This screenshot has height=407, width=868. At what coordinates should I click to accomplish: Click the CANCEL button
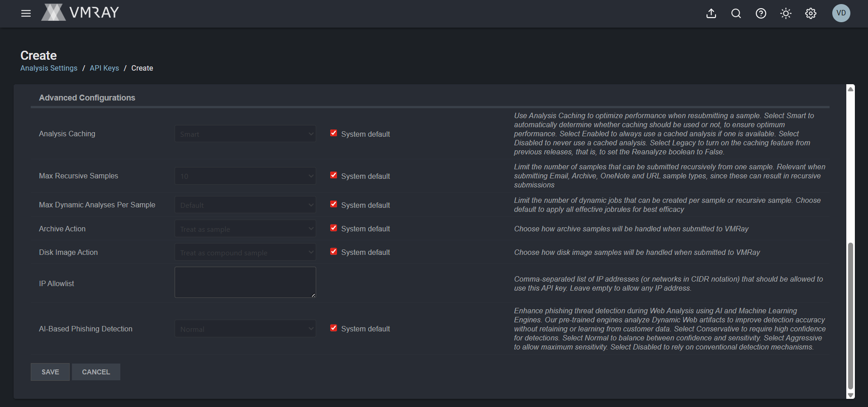(x=96, y=372)
